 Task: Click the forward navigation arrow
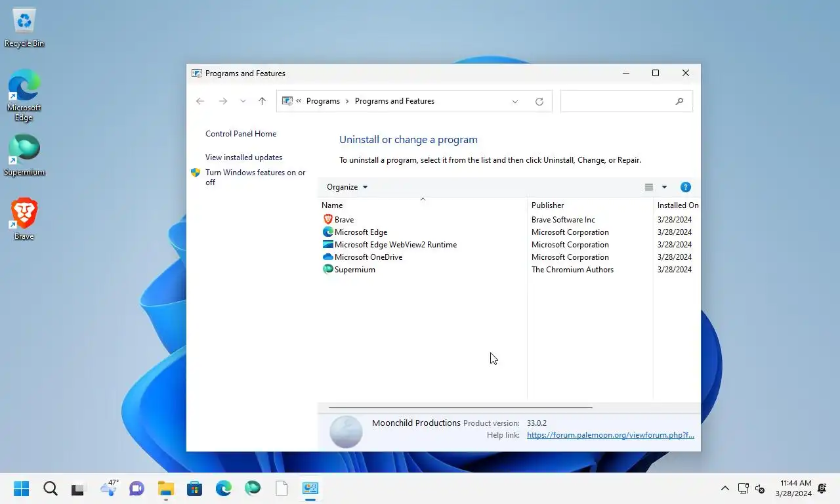click(x=223, y=101)
